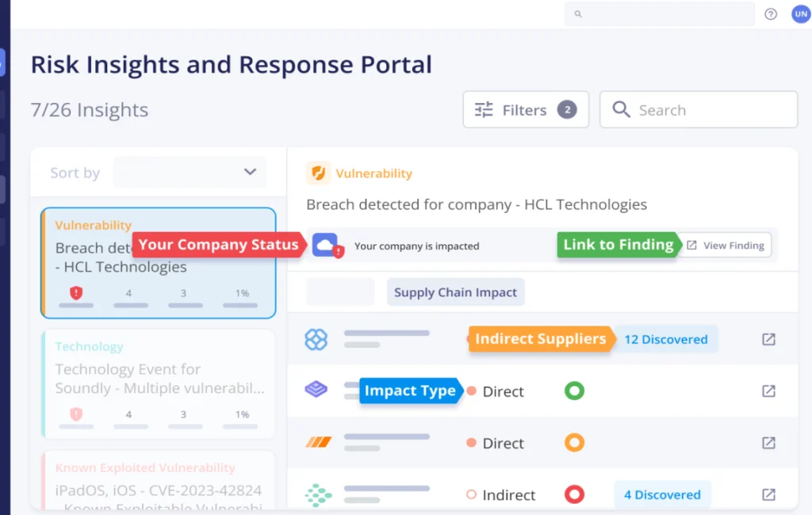Open external link for 12 Discovered supplier row
This screenshot has width=812, height=515.
(768, 339)
